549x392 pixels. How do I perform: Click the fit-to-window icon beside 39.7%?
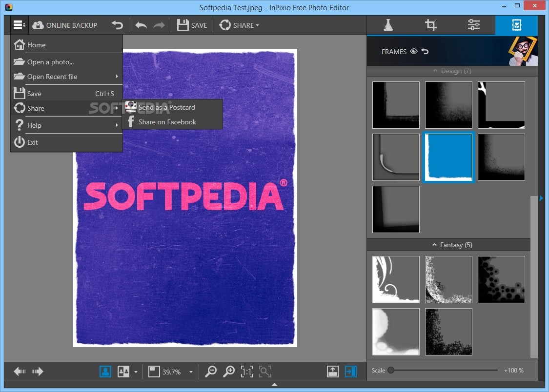(154, 372)
